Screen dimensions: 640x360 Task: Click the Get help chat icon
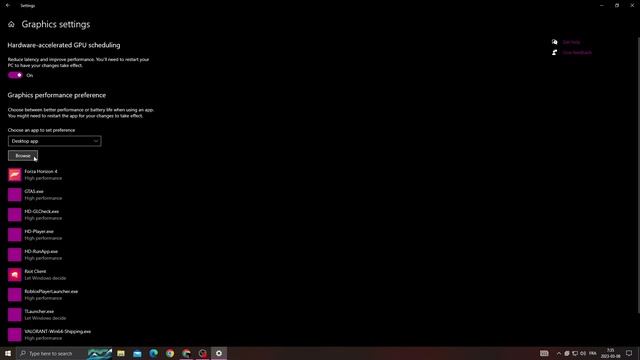554,42
